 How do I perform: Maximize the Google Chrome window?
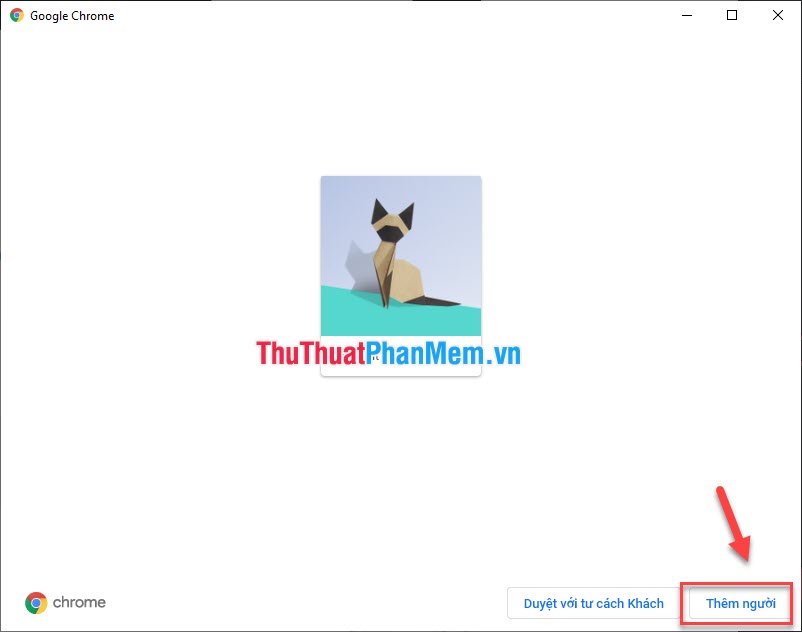pos(731,15)
